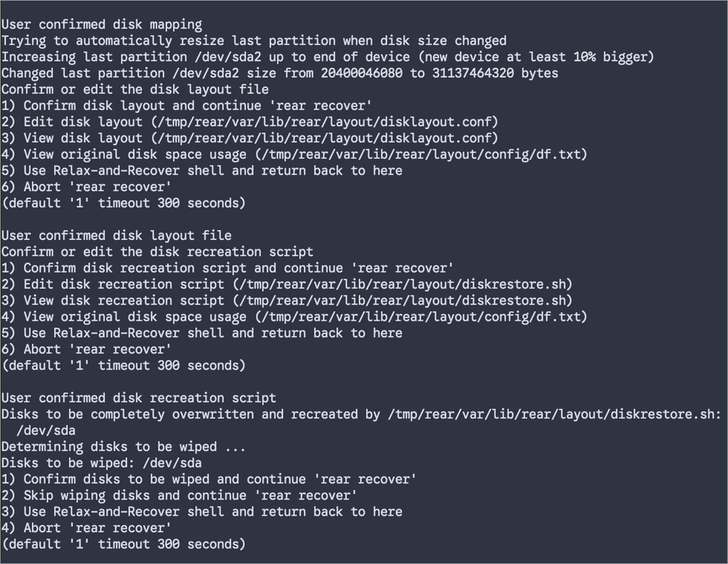Screen dimensions: 728x564
Task: Click the "Determining disks to be wiped ..." line
Action: pyautogui.click(x=124, y=447)
